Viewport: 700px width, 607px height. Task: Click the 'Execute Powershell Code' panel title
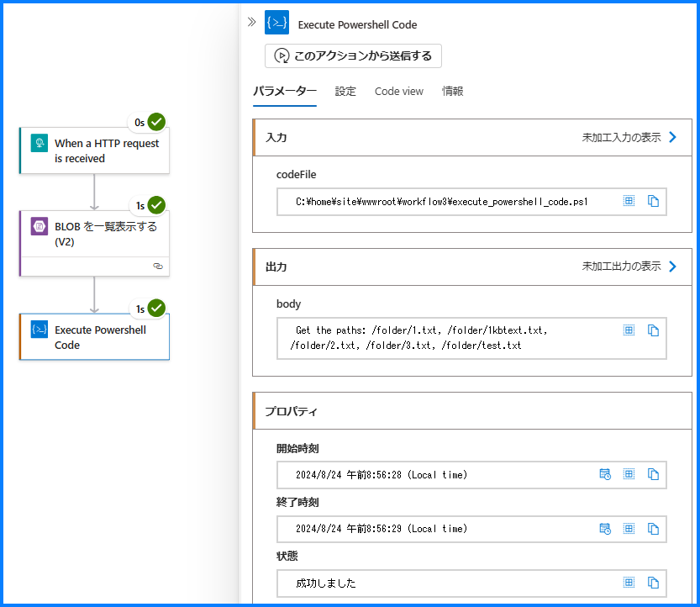[357, 25]
